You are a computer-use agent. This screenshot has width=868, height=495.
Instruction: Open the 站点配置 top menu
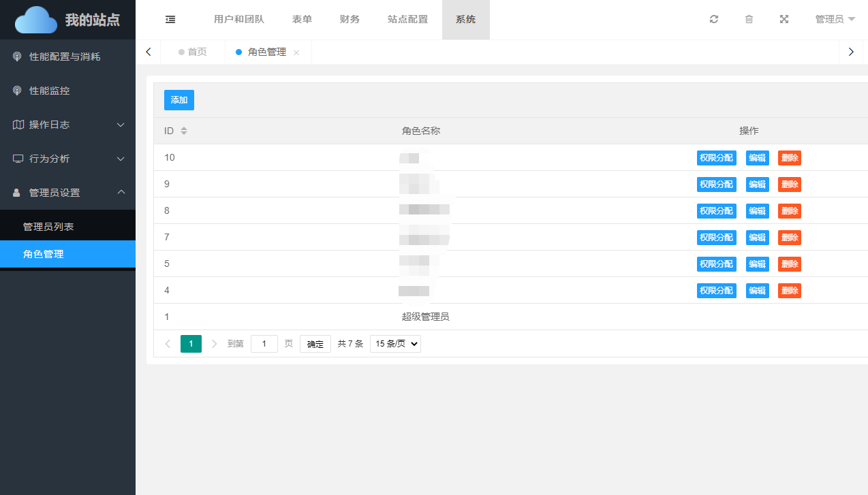407,20
